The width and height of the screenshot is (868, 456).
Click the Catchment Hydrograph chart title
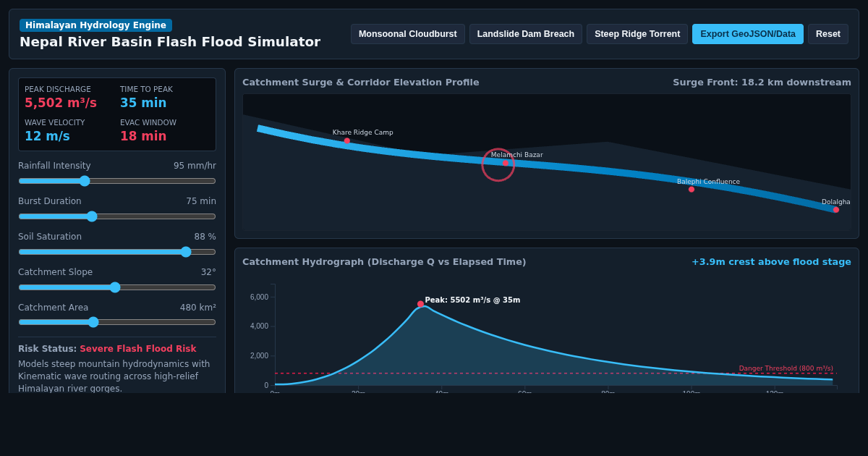click(384, 262)
